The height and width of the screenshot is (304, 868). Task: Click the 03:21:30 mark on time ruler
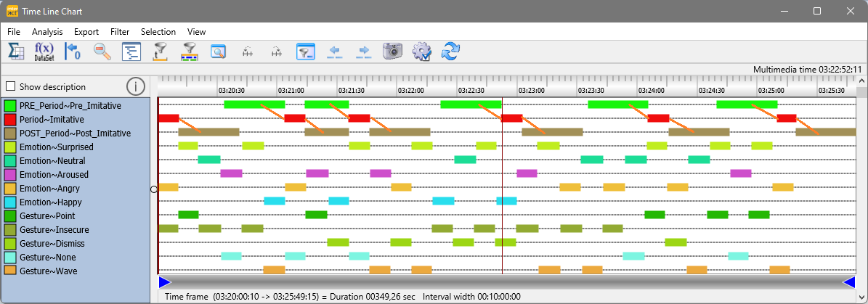tap(351, 89)
